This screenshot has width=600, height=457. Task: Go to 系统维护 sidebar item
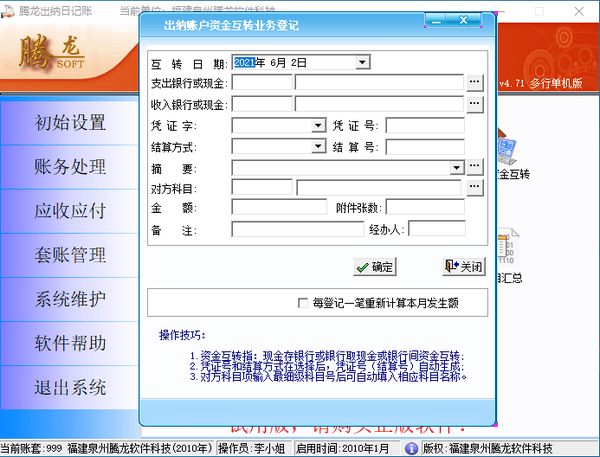pyautogui.click(x=70, y=299)
